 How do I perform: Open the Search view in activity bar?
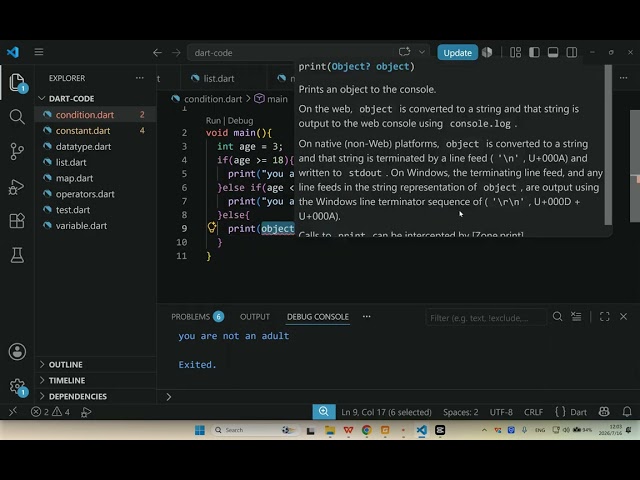(x=17, y=117)
